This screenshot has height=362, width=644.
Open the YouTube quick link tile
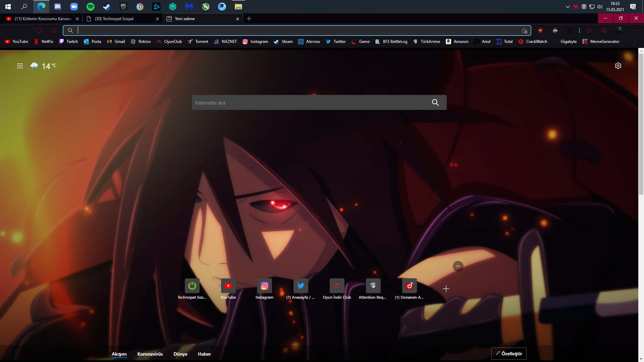point(228,286)
